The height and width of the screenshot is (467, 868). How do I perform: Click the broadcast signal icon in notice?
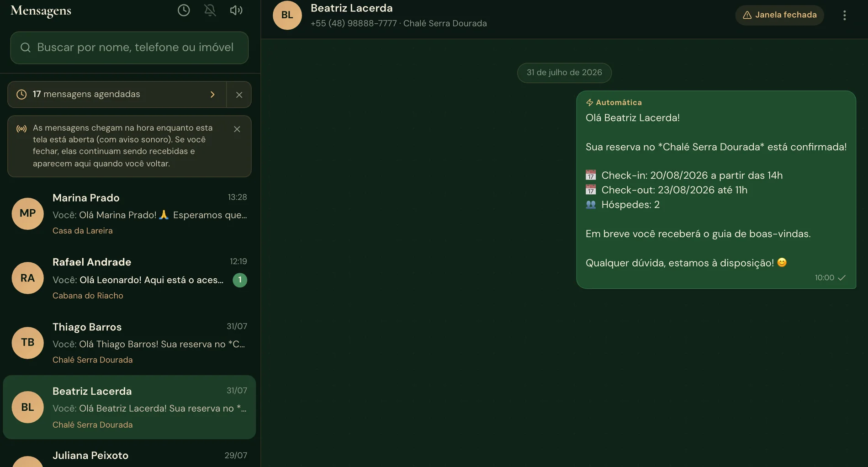coord(21,129)
